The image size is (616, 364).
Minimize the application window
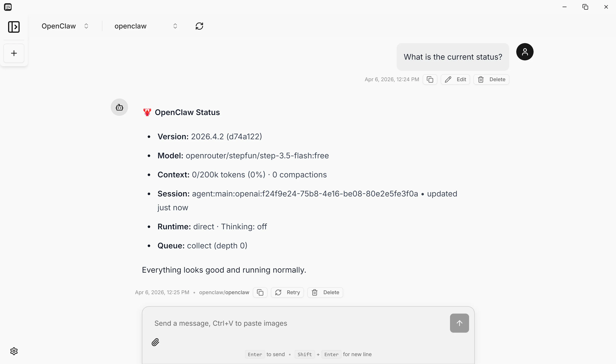tap(564, 7)
